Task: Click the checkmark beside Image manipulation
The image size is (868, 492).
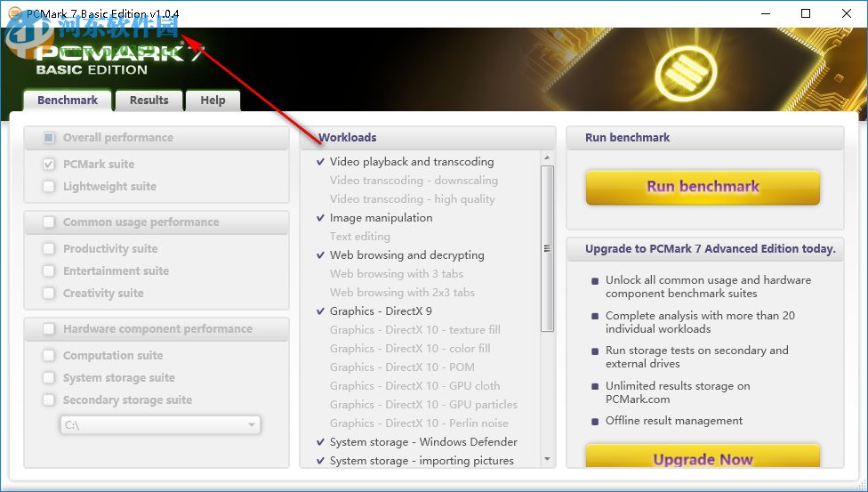Action: click(x=320, y=218)
